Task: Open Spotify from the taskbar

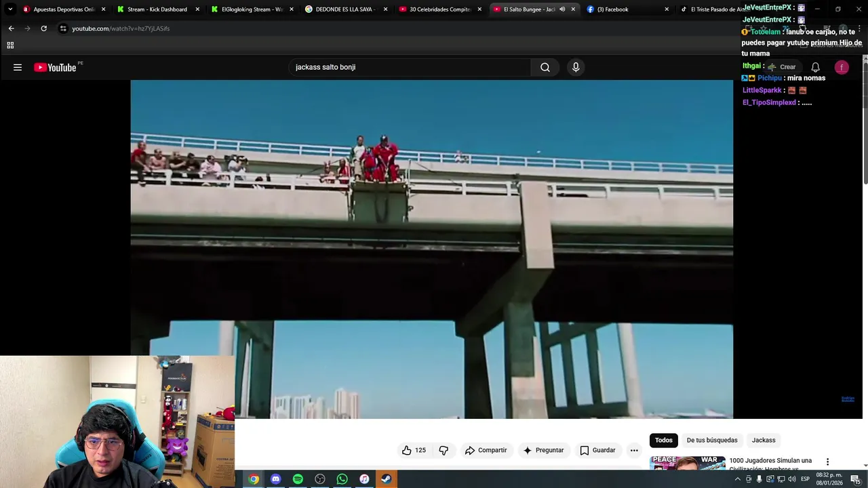Action: tap(298, 479)
